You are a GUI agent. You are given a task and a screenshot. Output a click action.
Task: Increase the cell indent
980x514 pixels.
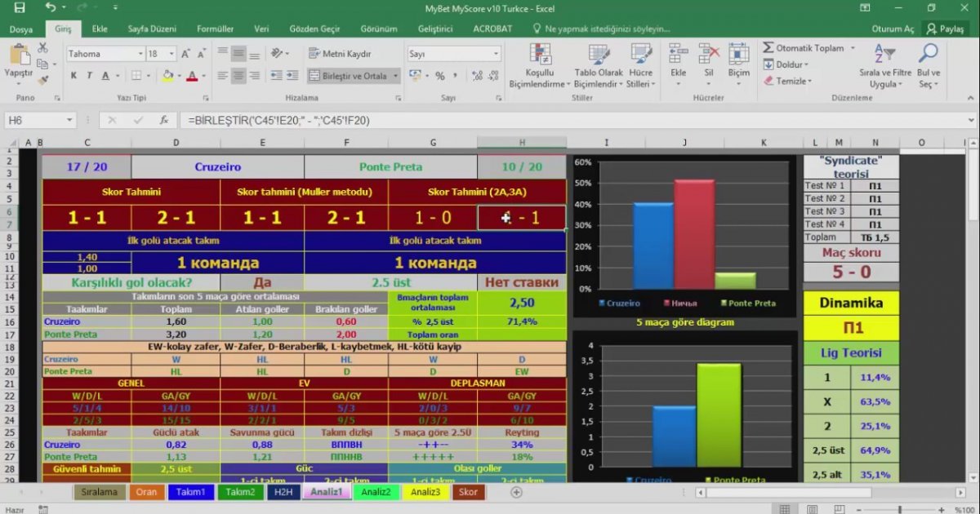tap(292, 76)
